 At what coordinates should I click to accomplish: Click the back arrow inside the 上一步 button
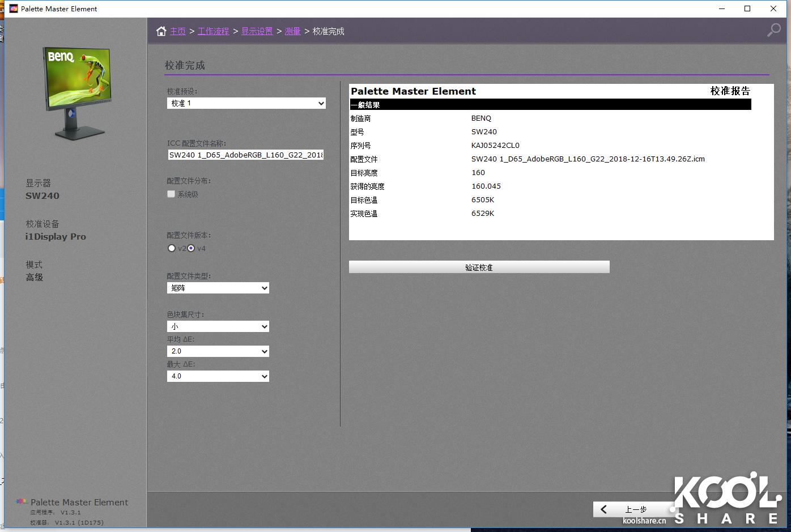pyautogui.click(x=603, y=509)
